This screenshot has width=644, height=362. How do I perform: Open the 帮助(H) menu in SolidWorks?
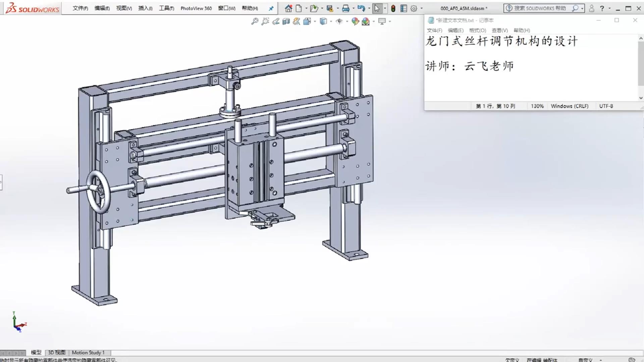250,8
